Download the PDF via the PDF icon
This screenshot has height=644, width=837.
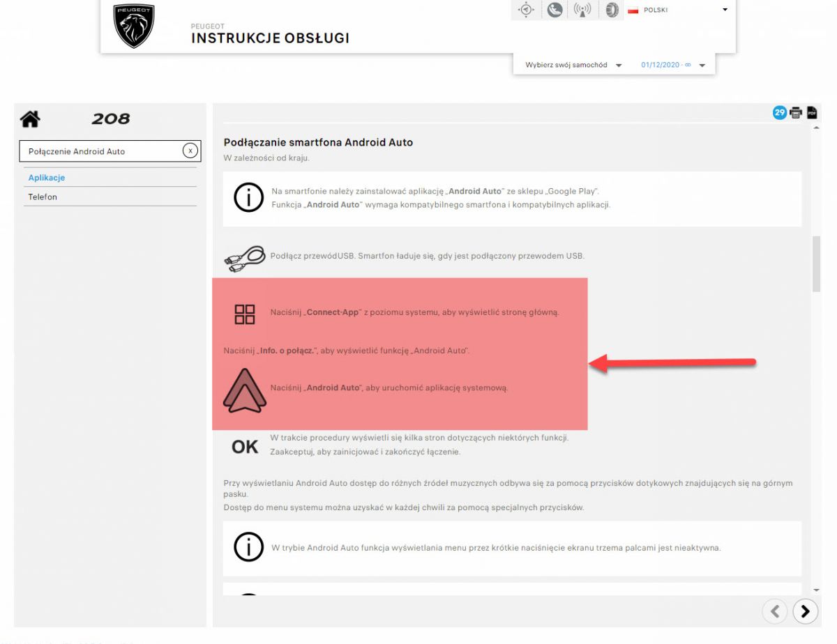[812, 112]
